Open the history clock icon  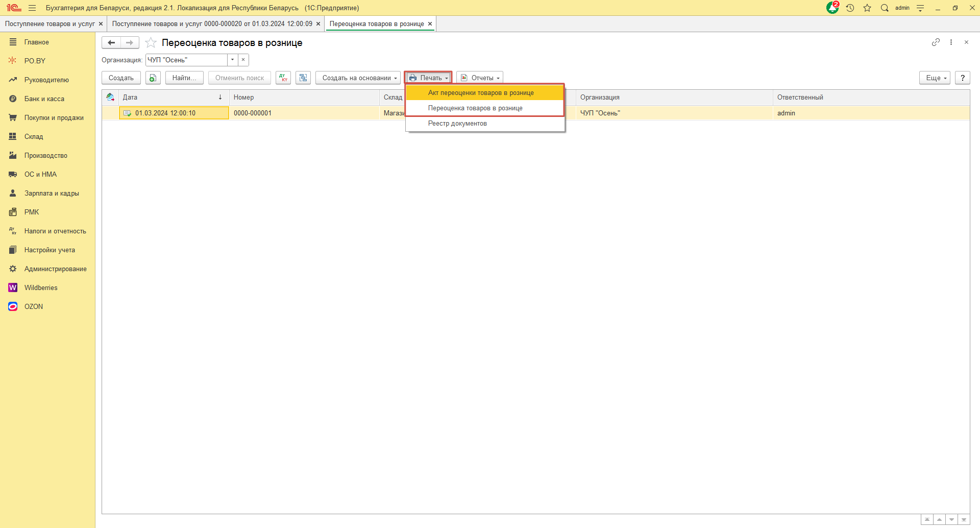coord(850,8)
